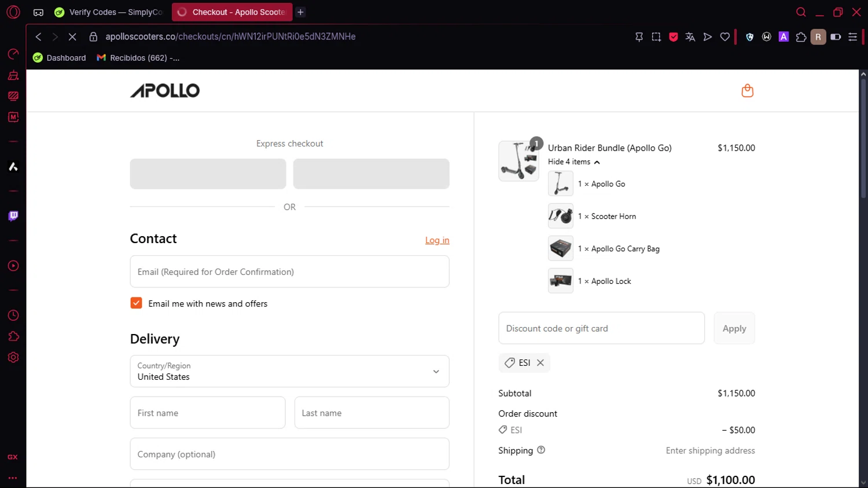Focus the Last name field
The height and width of the screenshot is (488, 868).
[x=372, y=413]
